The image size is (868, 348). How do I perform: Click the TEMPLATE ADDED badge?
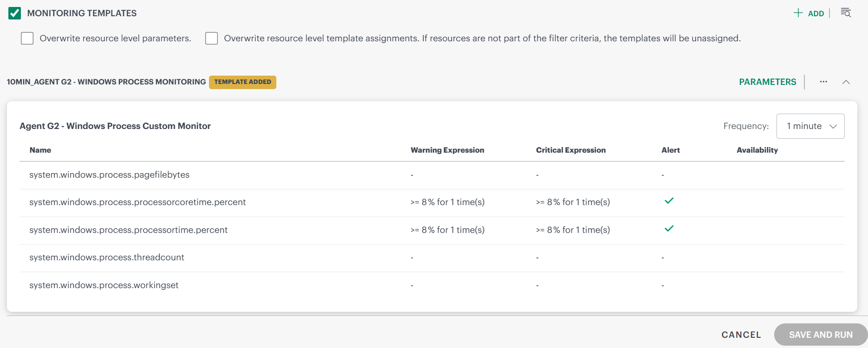242,82
